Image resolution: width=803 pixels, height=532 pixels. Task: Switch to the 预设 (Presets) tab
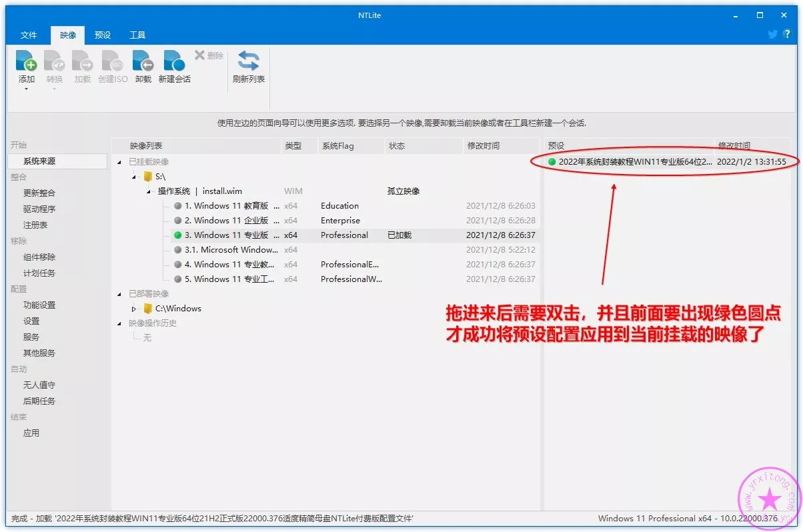click(103, 35)
